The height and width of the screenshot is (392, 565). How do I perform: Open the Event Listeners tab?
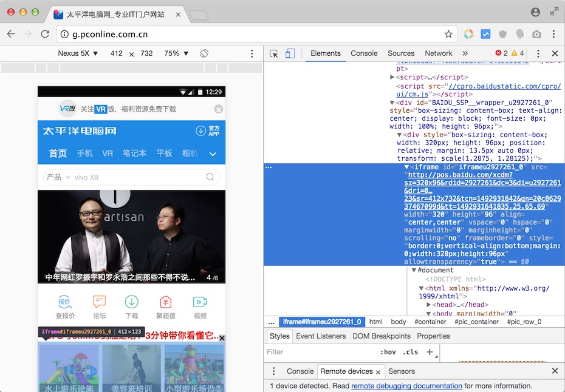tap(321, 336)
